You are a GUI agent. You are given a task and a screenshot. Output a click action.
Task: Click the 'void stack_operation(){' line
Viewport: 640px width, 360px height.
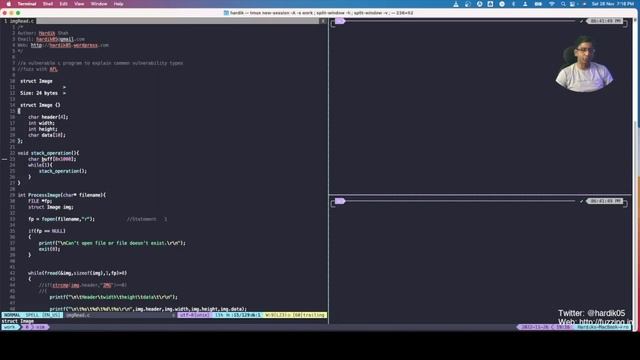pos(49,153)
